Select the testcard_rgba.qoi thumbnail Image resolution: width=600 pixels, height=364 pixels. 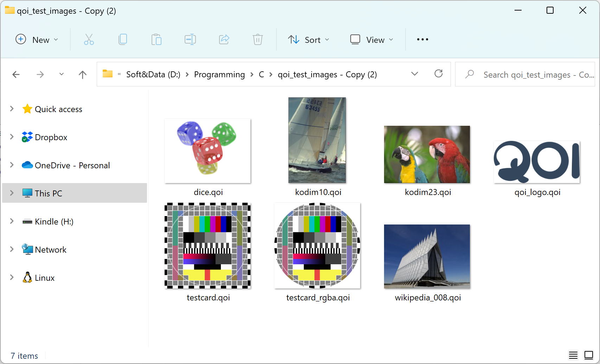click(317, 246)
